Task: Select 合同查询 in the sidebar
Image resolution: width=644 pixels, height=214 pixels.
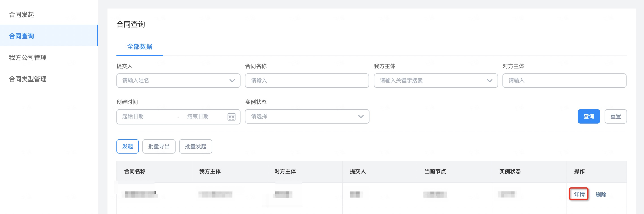Action: pos(21,36)
